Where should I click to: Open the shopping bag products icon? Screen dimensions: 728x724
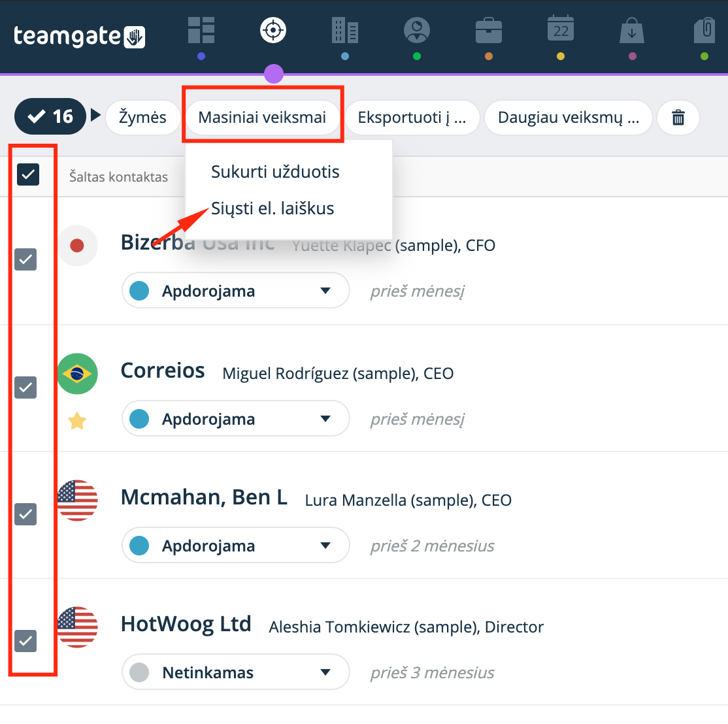click(x=632, y=30)
